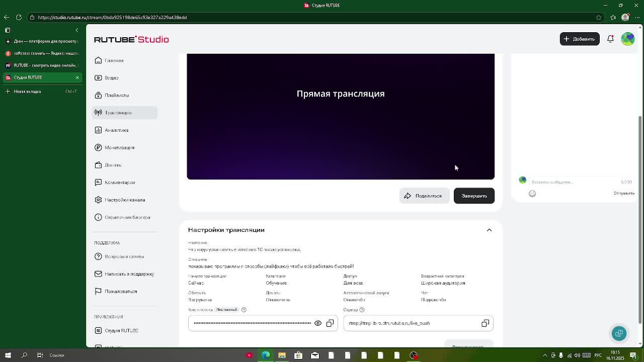Click the Прямая трансляция video preview
Viewport: 644px width, 362px height.
click(x=341, y=116)
